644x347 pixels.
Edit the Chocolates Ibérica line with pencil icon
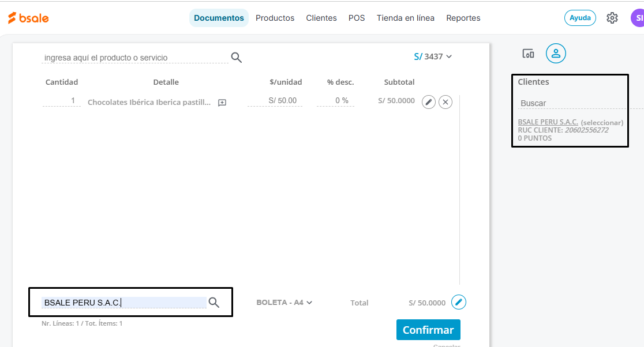tap(428, 101)
